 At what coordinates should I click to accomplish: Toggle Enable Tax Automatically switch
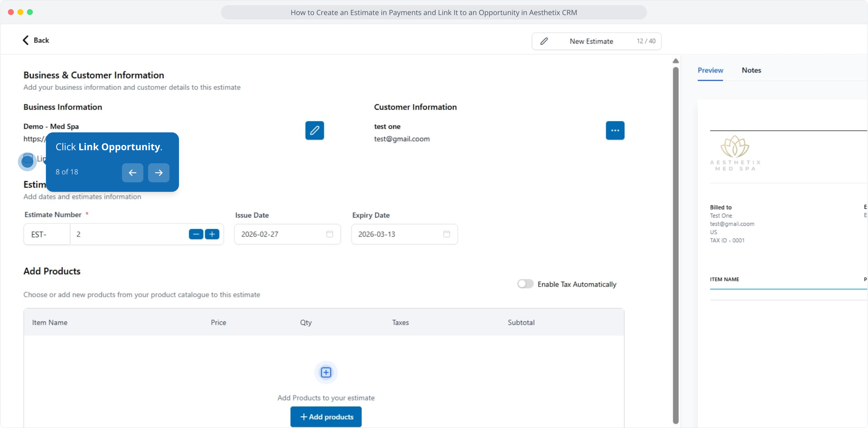pos(525,284)
